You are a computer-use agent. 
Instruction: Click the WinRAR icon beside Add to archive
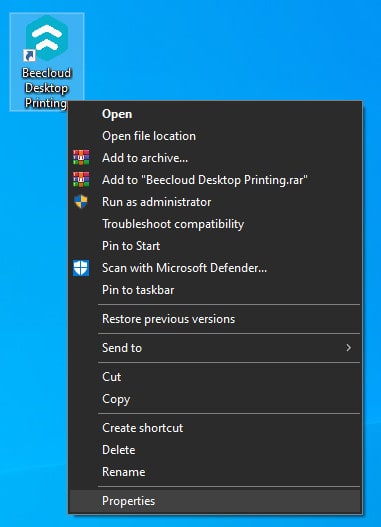81,158
